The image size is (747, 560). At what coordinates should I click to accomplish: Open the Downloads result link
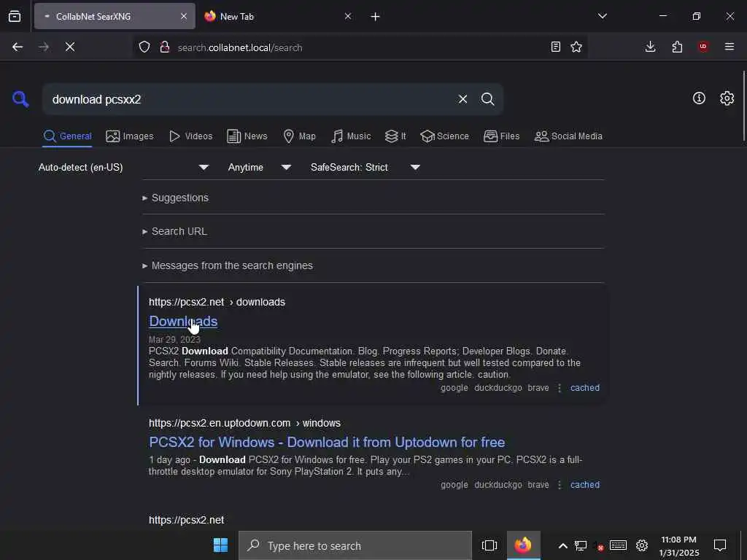[183, 322]
